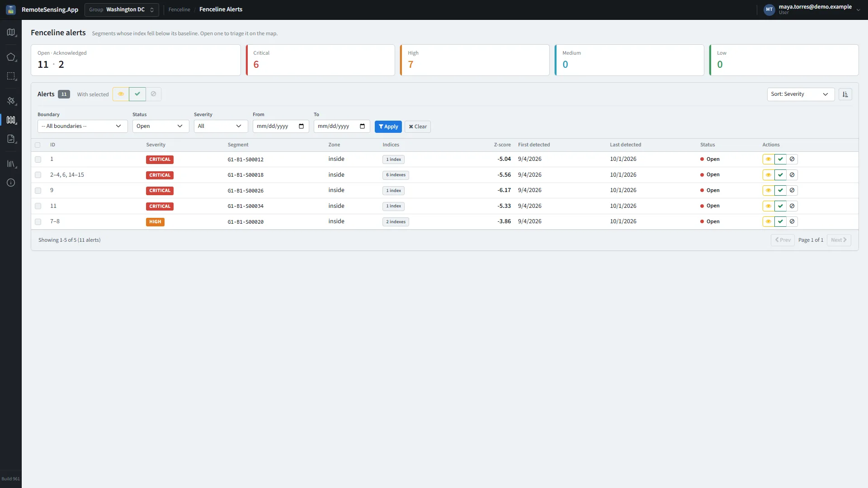Open the Status filter dropdown
Image resolution: width=868 pixels, height=488 pixels.
pos(160,126)
